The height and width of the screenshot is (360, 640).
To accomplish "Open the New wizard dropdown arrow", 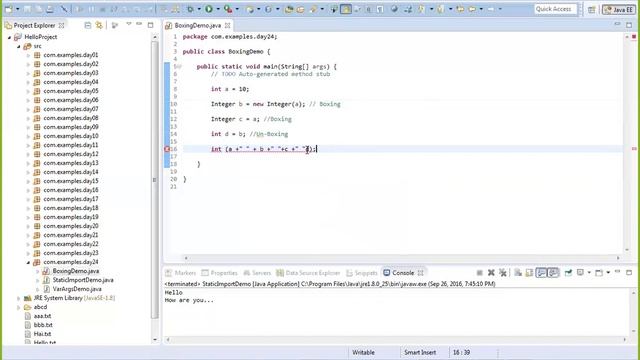I will click(x=18, y=9).
